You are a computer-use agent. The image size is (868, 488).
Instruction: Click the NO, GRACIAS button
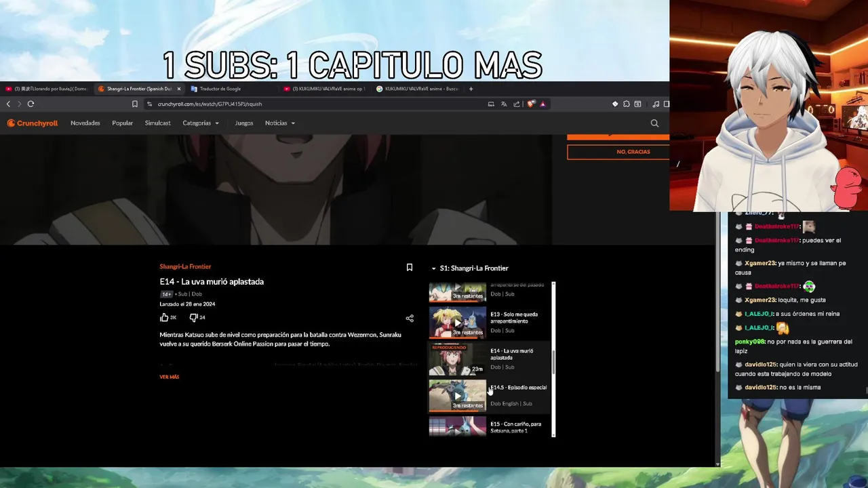click(618, 152)
